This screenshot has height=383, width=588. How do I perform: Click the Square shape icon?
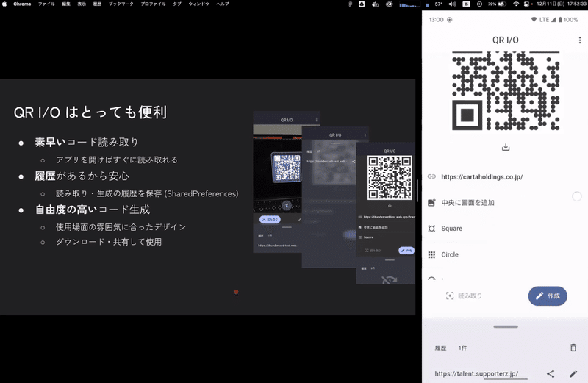(431, 229)
